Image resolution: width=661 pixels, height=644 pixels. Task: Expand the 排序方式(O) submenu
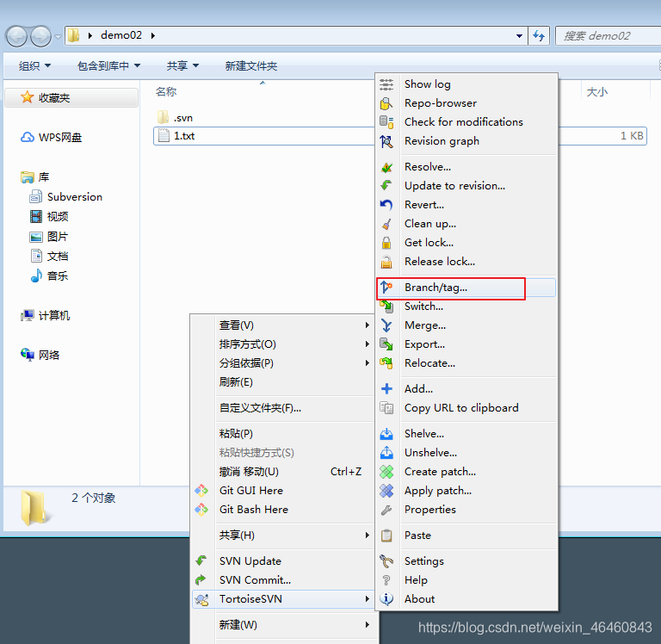click(283, 344)
